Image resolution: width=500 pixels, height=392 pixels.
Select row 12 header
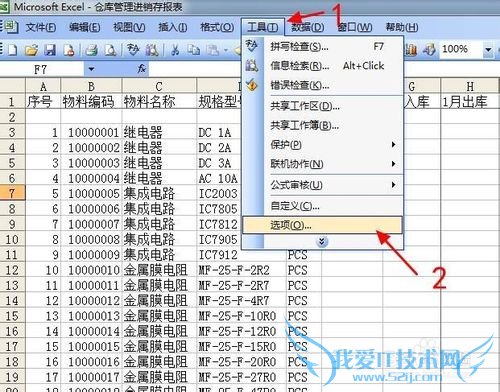[12, 270]
